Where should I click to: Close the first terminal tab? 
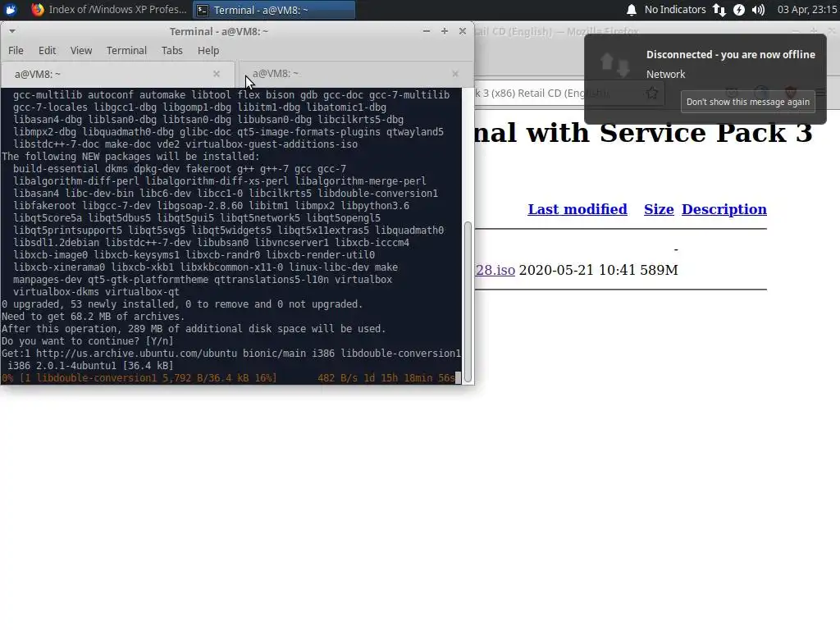click(x=217, y=74)
